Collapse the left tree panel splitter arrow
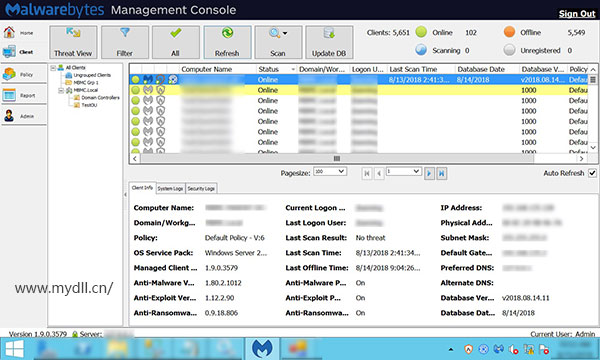 [x=126, y=194]
